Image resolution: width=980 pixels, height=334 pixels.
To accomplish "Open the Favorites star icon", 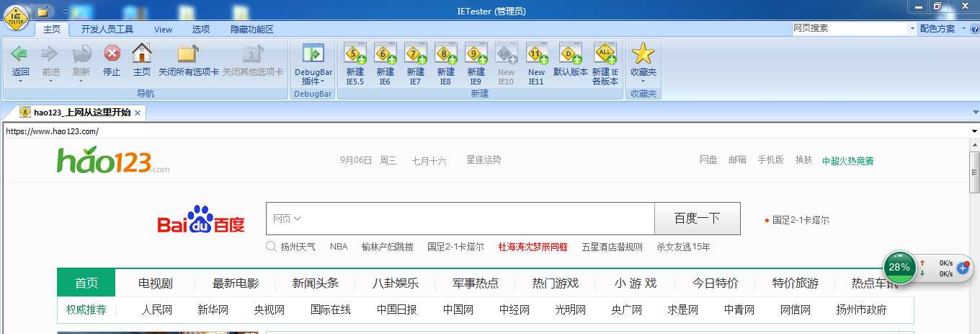I will (x=643, y=53).
